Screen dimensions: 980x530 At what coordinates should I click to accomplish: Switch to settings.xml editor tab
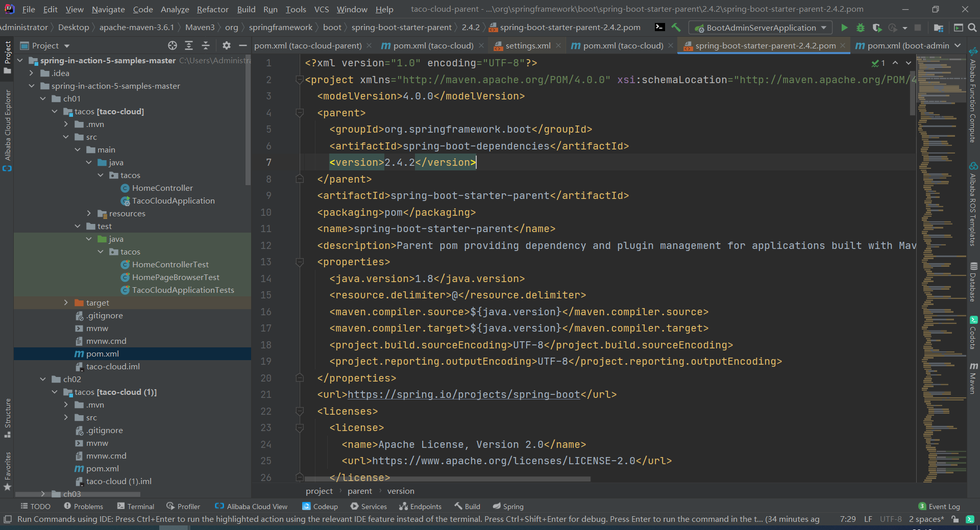[x=528, y=45]
